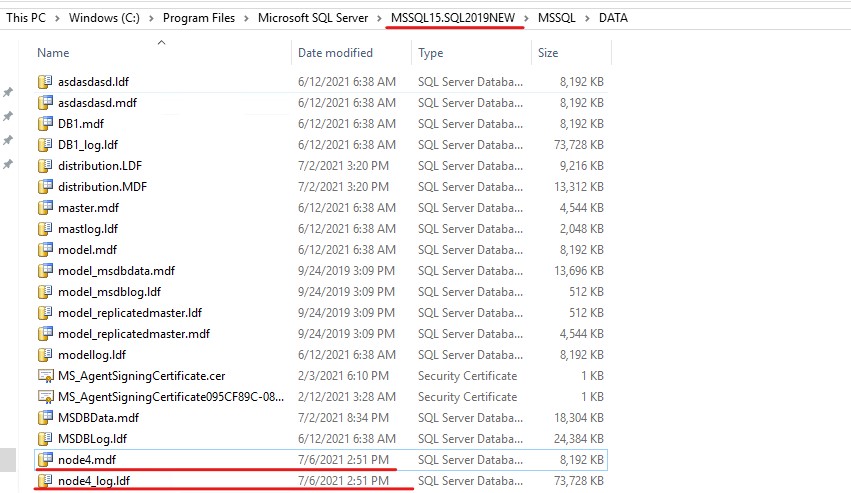Select the file name distribution.MDF

pyautogui.click(x=103, y=187)
